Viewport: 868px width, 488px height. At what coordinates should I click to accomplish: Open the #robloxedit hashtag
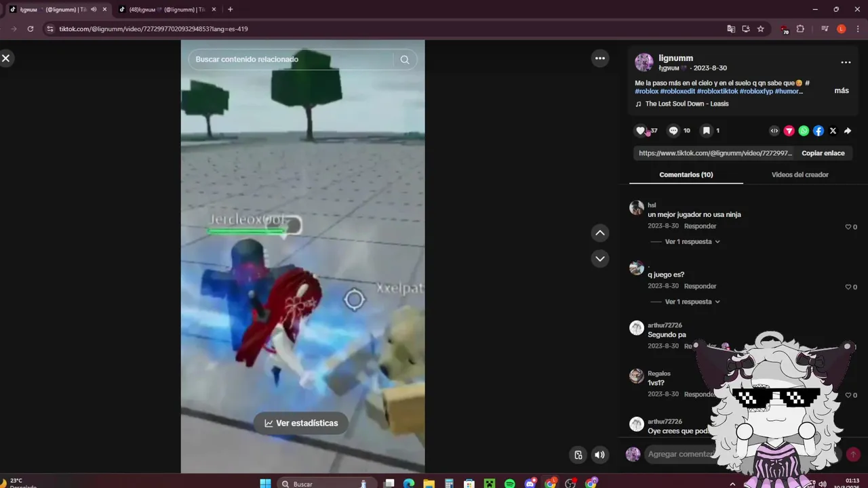click(x=677, y=91)
